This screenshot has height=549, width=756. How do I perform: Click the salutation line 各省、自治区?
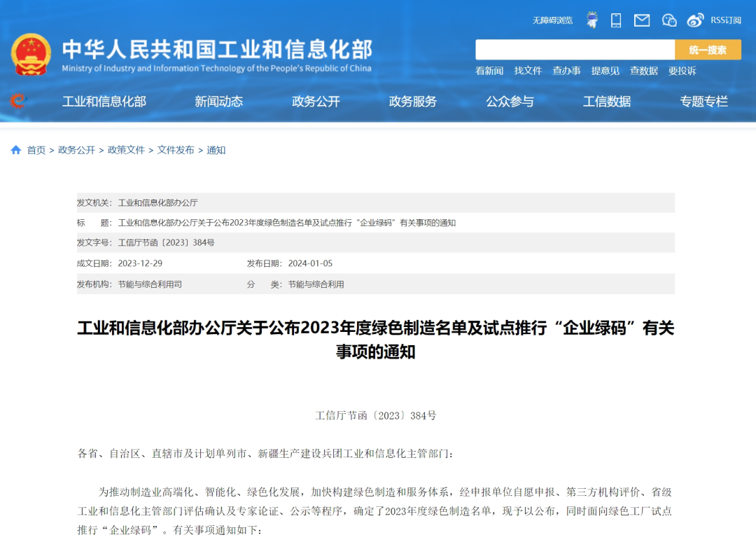click(x=265, y=454)
